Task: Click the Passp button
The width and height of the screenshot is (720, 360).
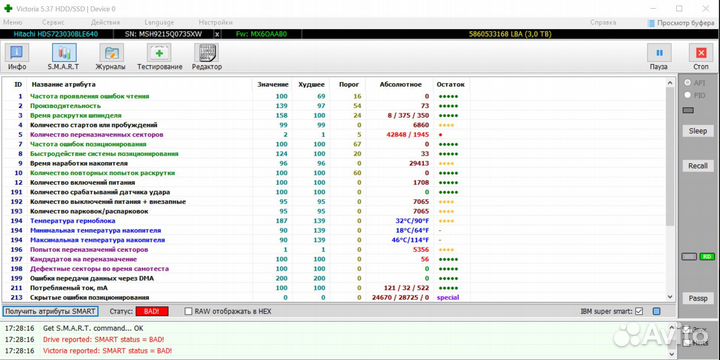Action: tap(698, 298)
